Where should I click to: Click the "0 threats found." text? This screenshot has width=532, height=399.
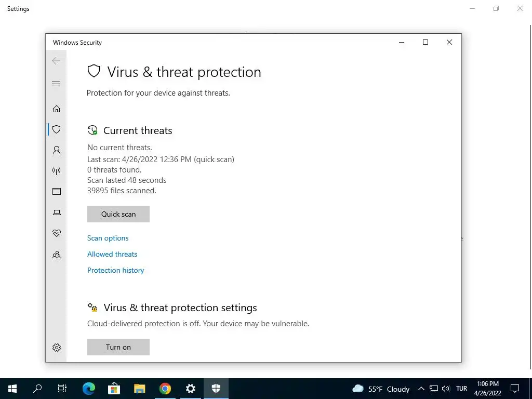coord(114,170)
